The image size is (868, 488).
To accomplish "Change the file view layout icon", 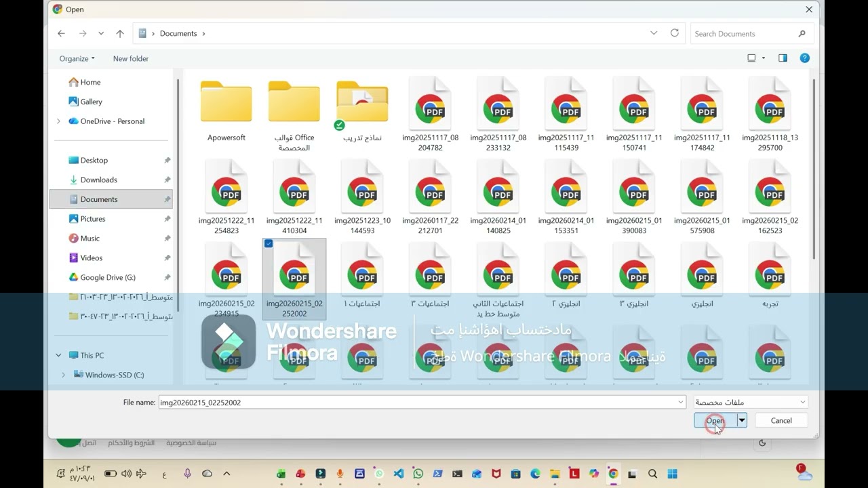I will pyautogui.click(x=751, y=58).
